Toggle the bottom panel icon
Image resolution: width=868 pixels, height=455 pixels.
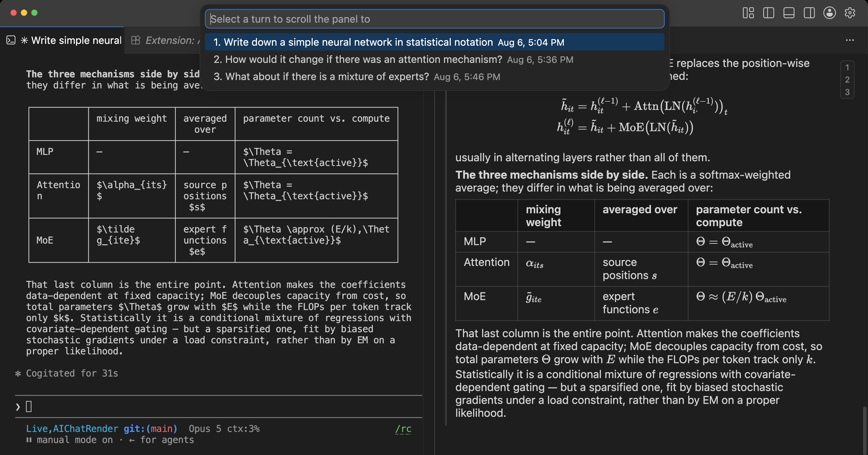[789, 13]
